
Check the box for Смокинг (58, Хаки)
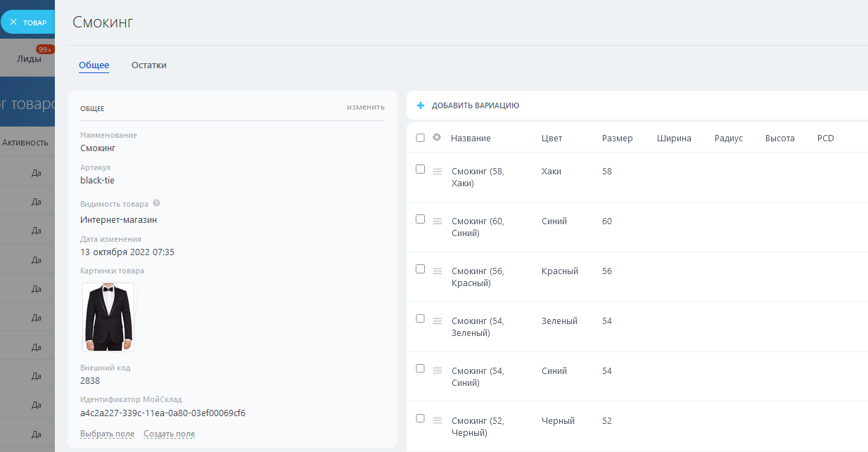point(421,169)
